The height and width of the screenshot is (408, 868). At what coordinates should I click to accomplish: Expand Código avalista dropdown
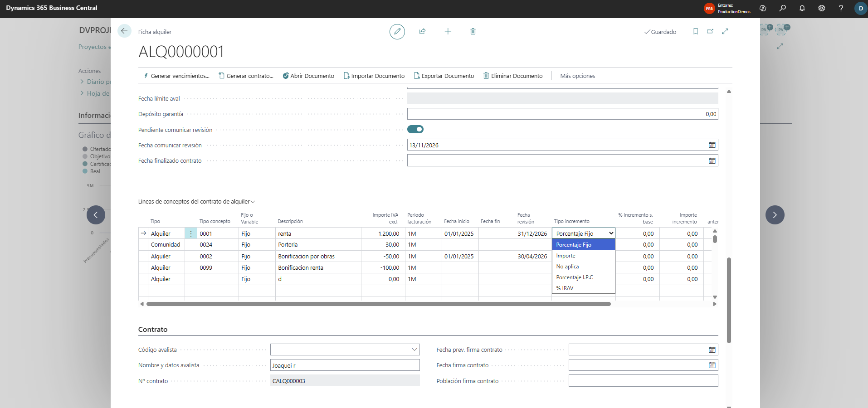coord(414,350)
